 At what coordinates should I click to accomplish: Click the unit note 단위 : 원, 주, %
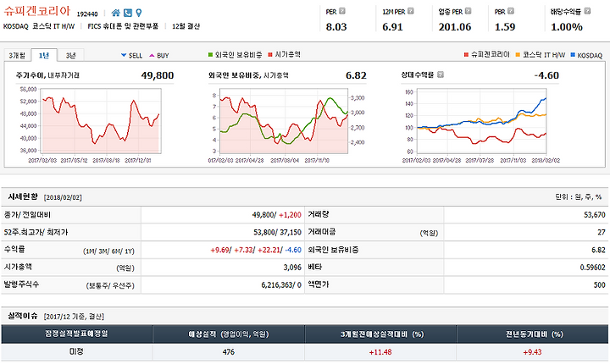(x=579, y=197)
